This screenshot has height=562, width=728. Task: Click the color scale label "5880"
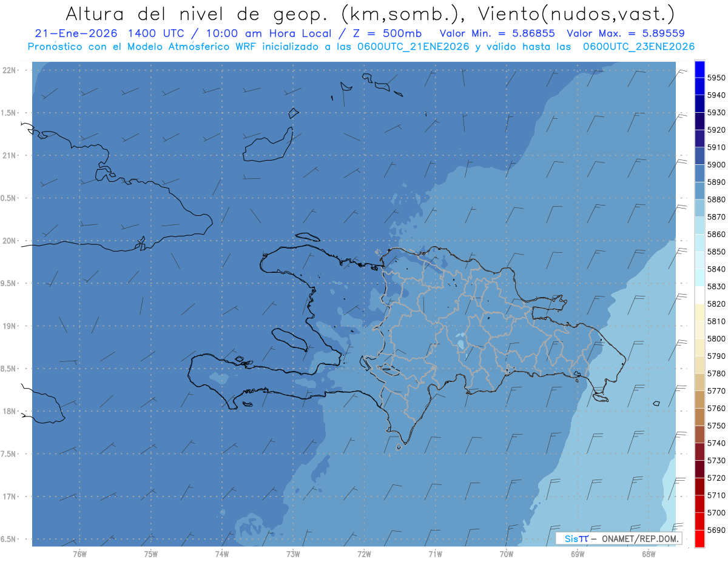tap(716, 199)
